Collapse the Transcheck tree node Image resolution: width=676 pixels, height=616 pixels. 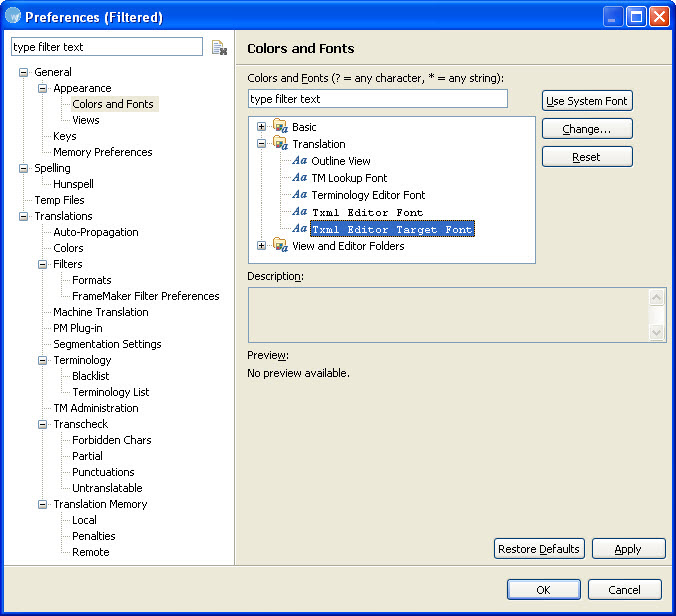click(43, 424)
